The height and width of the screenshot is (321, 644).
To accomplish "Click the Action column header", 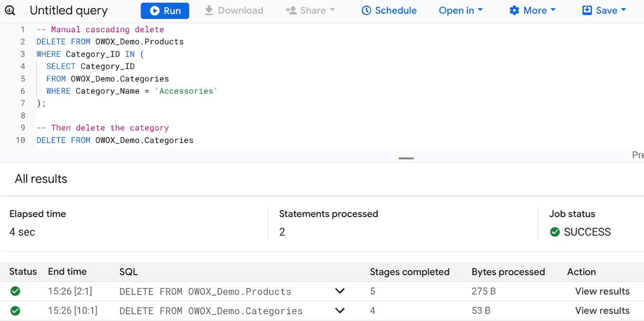I will click(581, 271).
